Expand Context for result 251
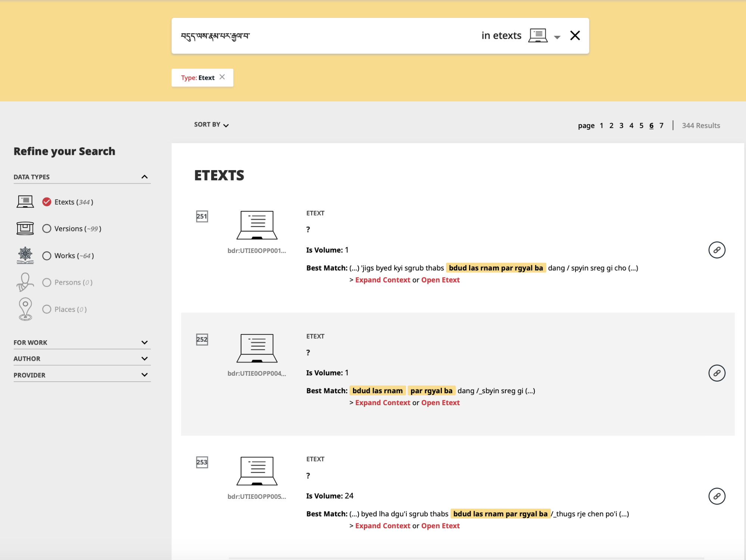The height and width of the screenshot is (560, 746). click(383, 280)
